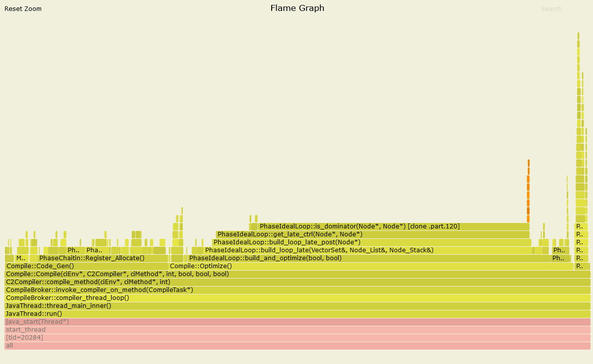
Task: Select the Compile::Code_Gen() frame
Action: tap(86, 266)
